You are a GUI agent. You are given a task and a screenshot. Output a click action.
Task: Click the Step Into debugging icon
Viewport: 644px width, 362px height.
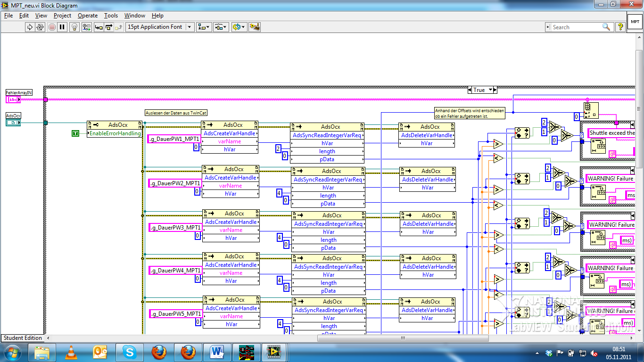pos(99,27)
